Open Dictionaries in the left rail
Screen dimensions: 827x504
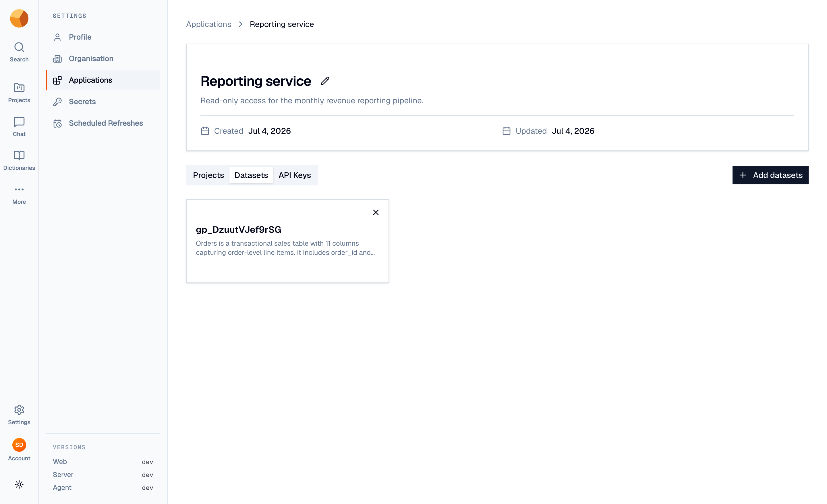point(19,160)
